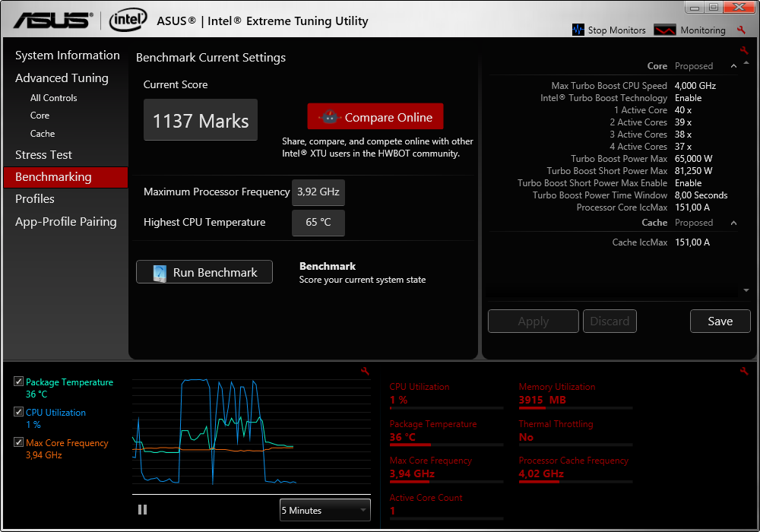Click Intel Turbo Boost Technology Enable value
The image size is (760, 532).
689,98
